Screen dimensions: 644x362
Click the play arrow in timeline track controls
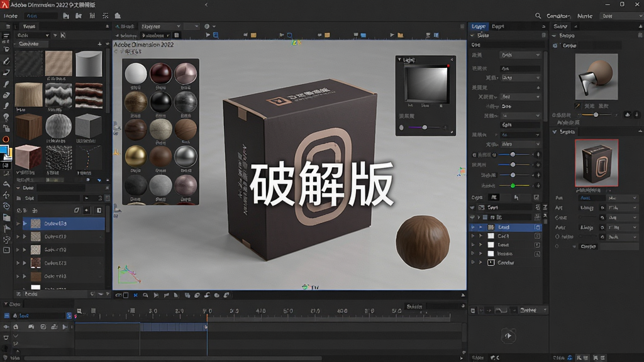click(x=65, y=327)
